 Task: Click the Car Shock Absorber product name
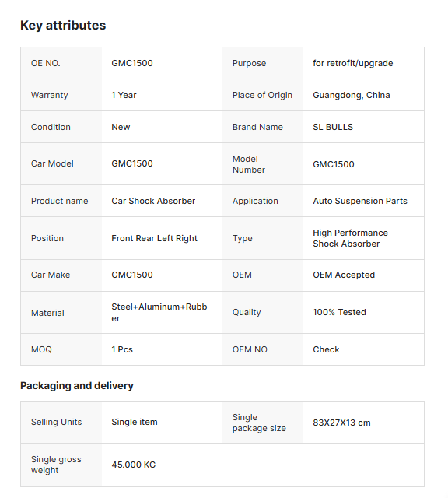153,201
